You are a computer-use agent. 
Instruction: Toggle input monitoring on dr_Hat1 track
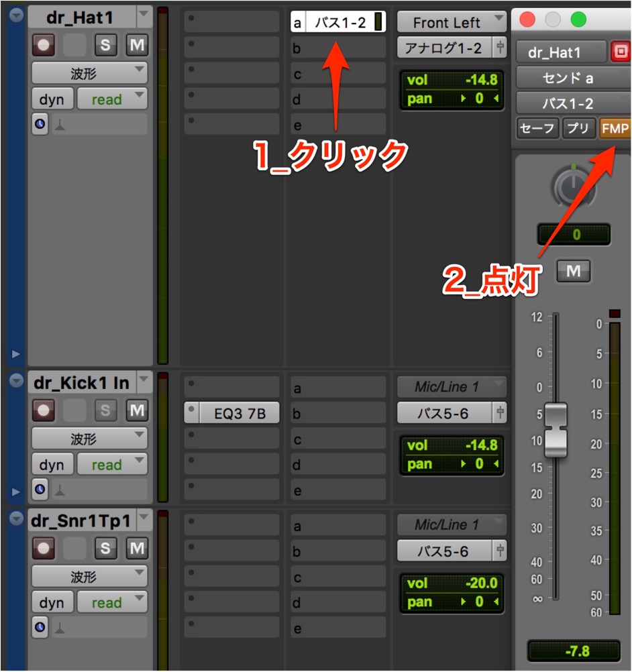[74, 45]
